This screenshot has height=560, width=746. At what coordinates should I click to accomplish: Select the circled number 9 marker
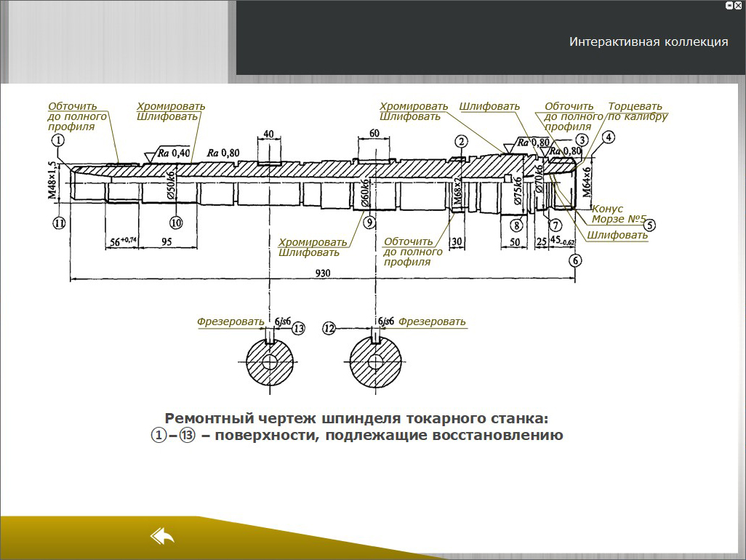(x=369, y=222)
